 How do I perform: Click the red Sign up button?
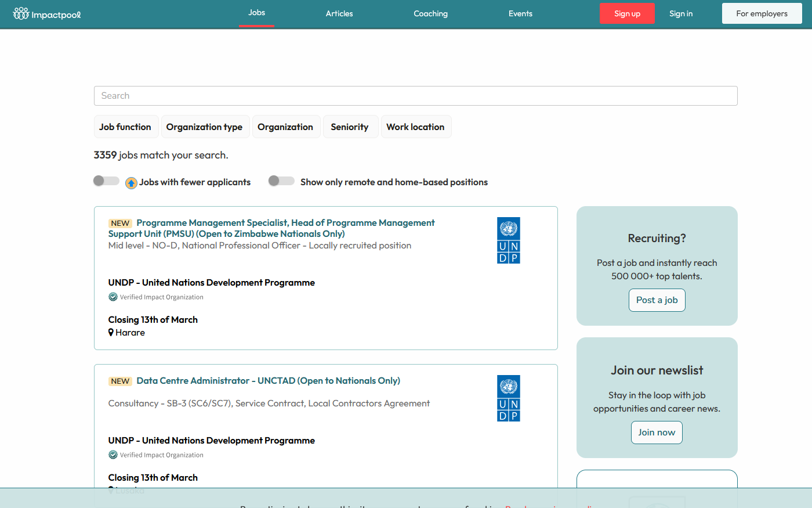(627, 13)
